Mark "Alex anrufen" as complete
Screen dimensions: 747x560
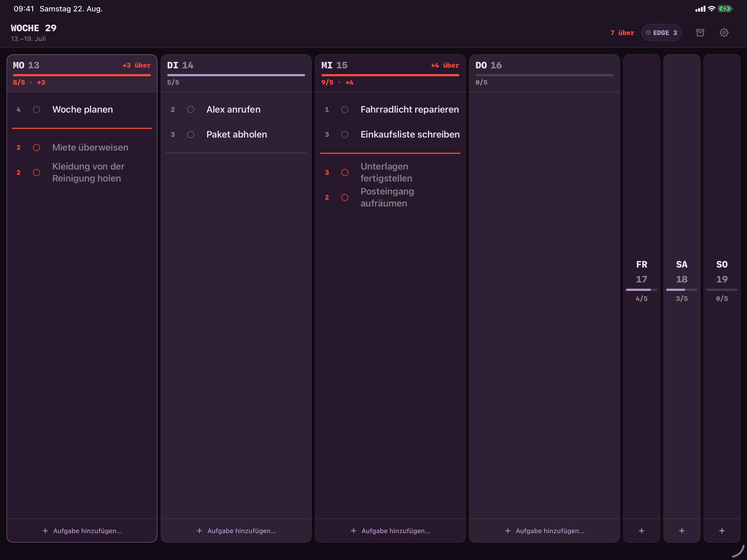coord(191,109)
